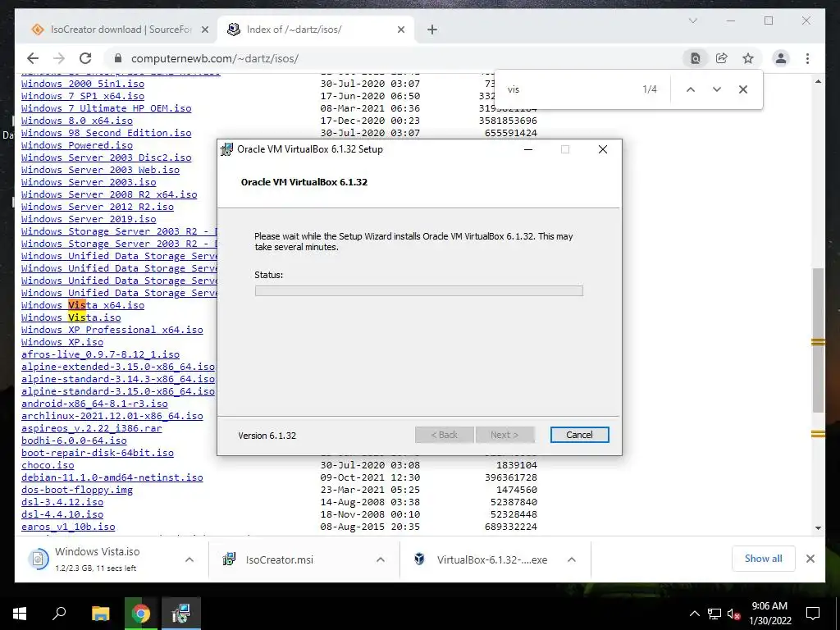The width and height of the screenshot is (840, 630).
Task: Open the Windows Vista.iso link
Action: pos(71,317)
